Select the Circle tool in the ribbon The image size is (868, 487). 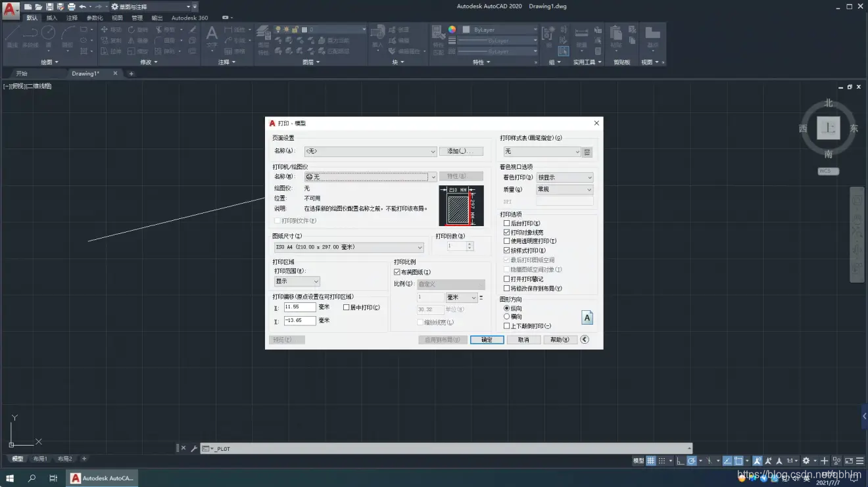coord(49,37)
